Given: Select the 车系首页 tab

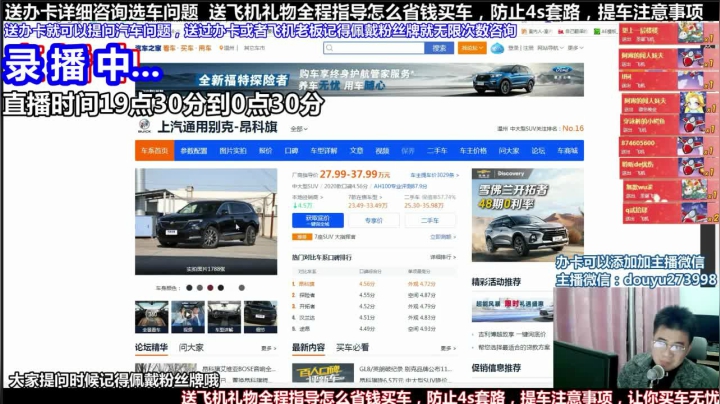Looking at the screenshot, I should click(155, 151).
